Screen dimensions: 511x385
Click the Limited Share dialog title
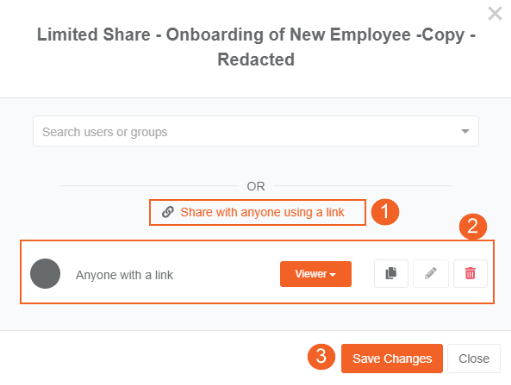(256, 47)
